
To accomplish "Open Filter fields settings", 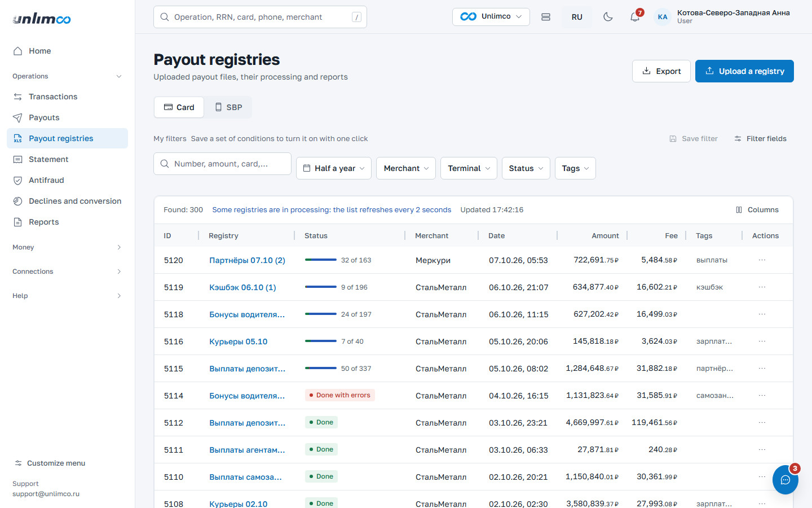I will click(760, 139).
